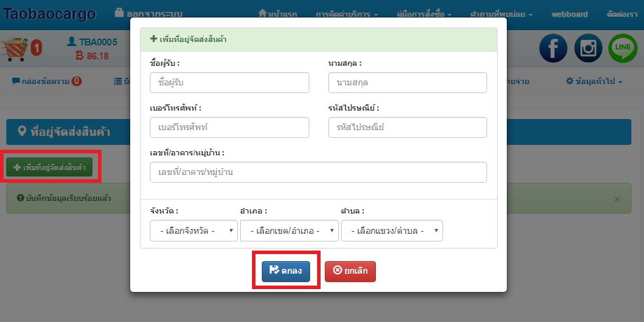Screen dimensions: 644x322
Task: Click the green เพิ่มที่อยู่จัดส่งสินค้า button
Action: pos(49,168)
